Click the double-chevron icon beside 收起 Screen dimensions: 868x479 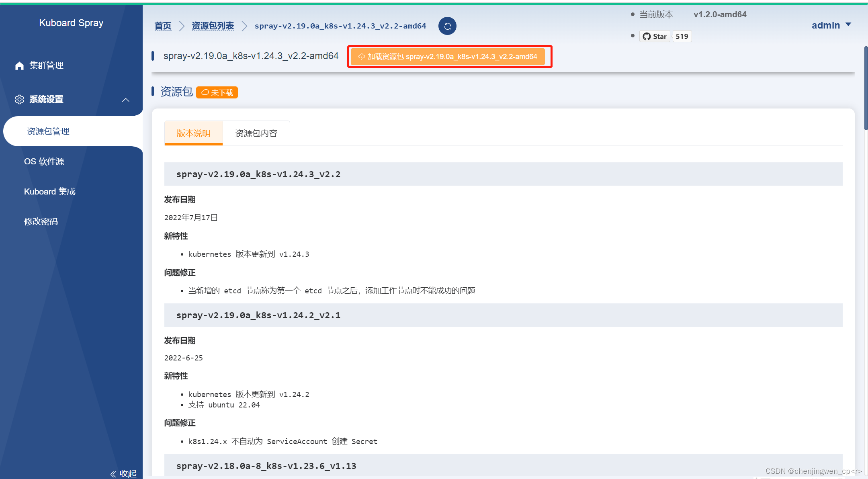click(113, 474)
